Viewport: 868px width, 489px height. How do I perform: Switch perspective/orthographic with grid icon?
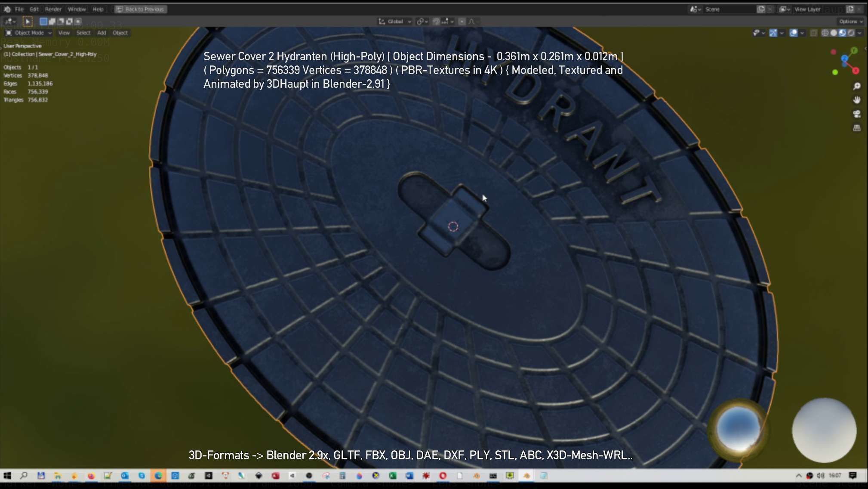[857, 128]
